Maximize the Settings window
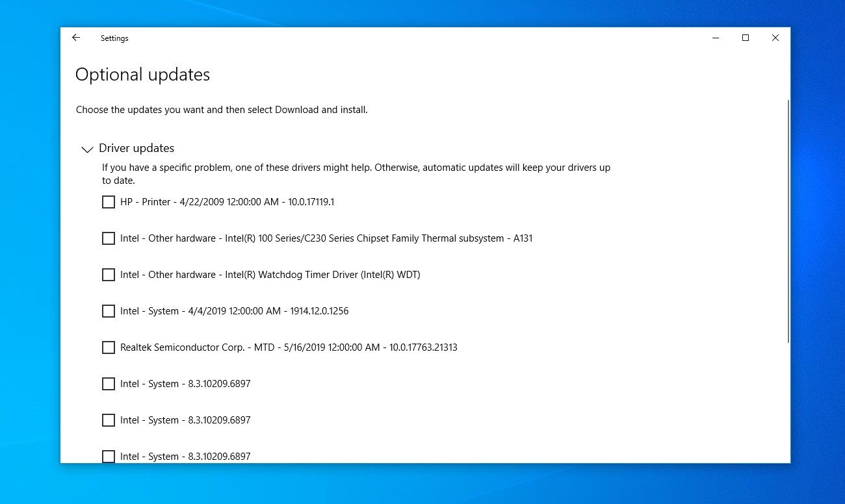 tap(746, 38)
